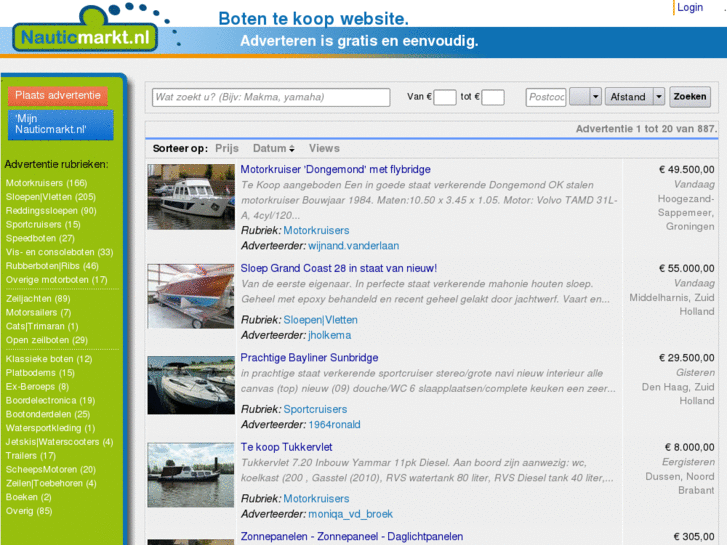The width and height of the screenshot is (727, 545).
Task: Click the Plaats advertentie button
Action: pos(58,96)
